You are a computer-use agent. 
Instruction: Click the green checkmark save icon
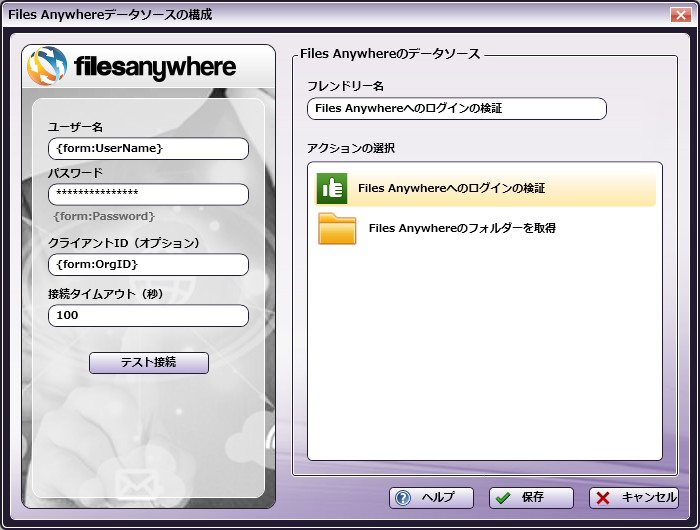[503, 498]
